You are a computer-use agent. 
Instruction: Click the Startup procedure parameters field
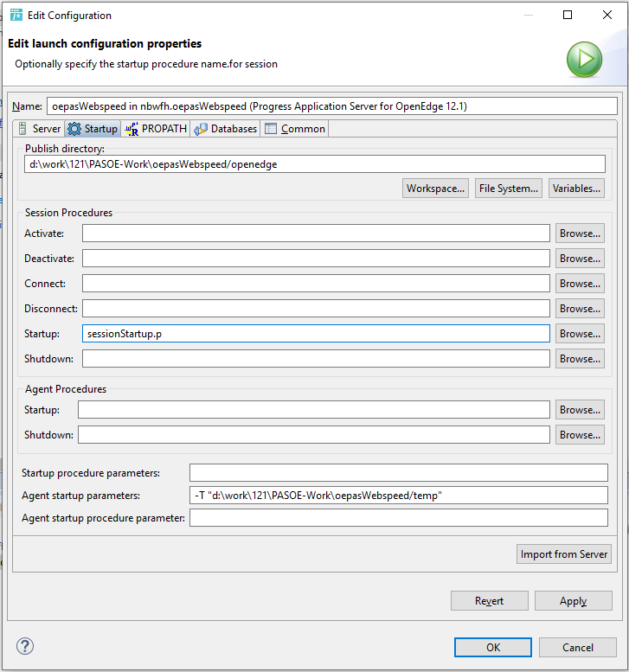pyautogui.click(x=399, y=473)
